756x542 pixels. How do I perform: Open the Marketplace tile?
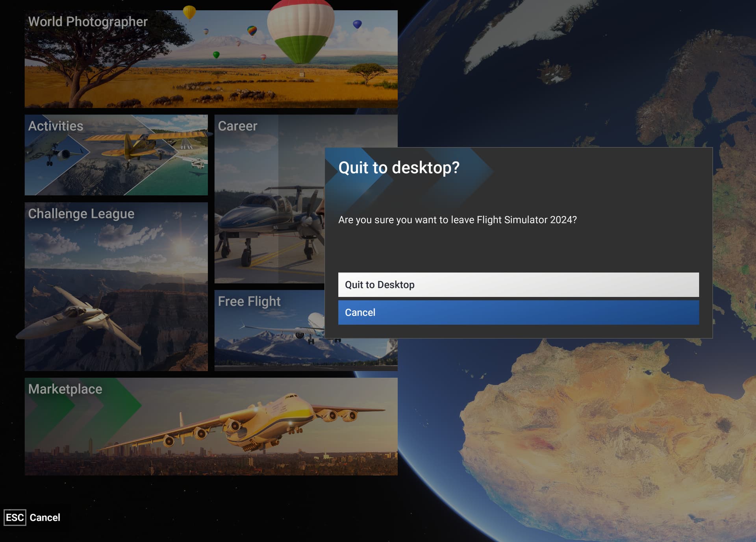click(211, 427)
